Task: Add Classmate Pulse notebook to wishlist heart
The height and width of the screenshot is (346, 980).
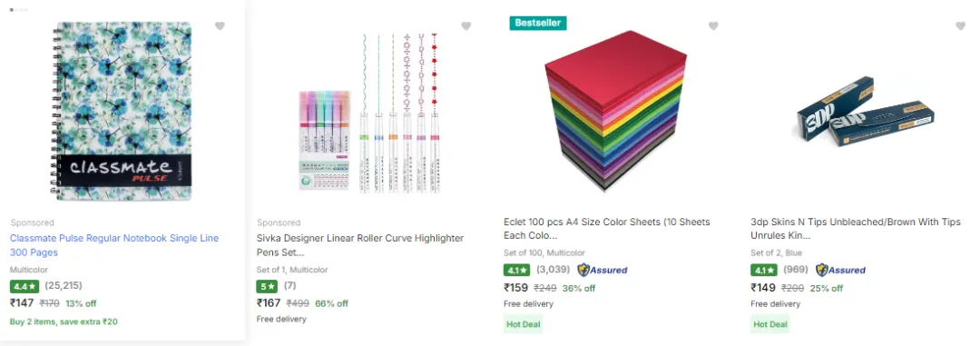Action: click(220, 26)
